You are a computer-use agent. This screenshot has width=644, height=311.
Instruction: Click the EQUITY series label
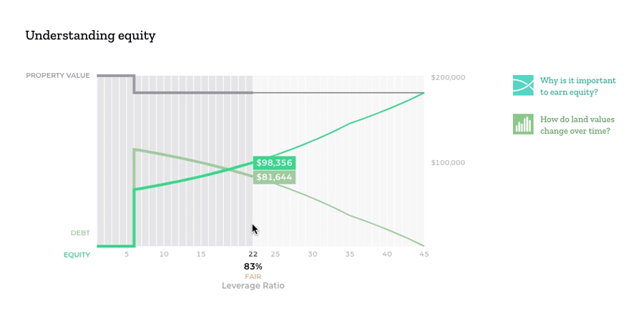(x=77, y=255)
